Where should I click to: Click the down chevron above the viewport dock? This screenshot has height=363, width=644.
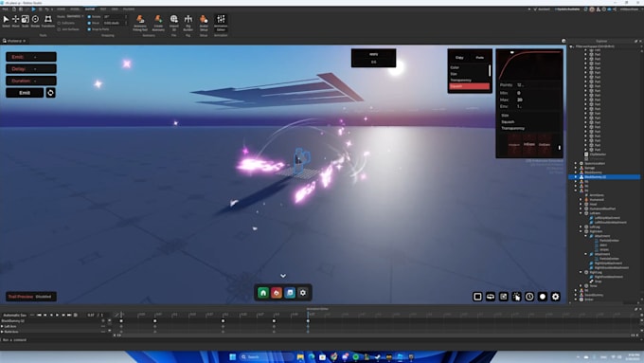[283, 276]
